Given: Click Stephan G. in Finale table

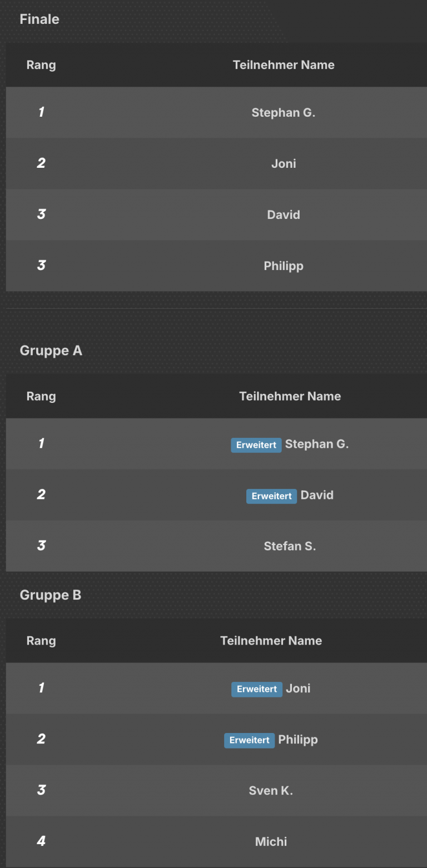Looking at the screenshot, I should coord(283,113).
